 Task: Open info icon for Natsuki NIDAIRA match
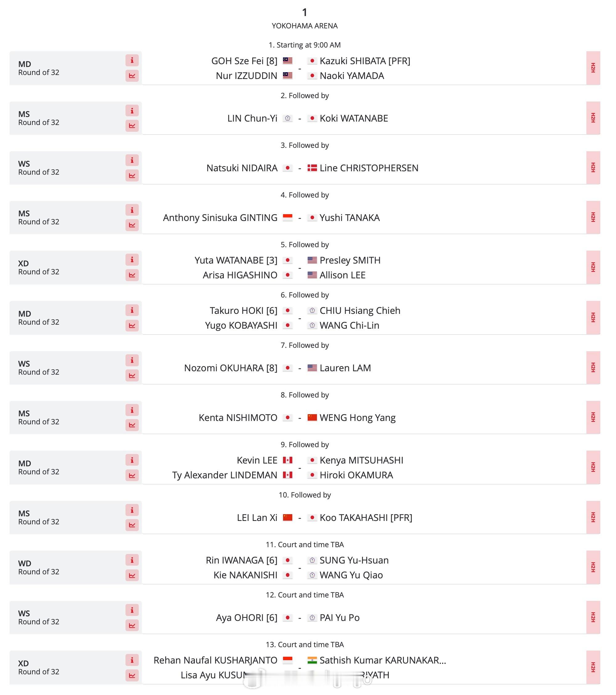[x=132, y=160]
